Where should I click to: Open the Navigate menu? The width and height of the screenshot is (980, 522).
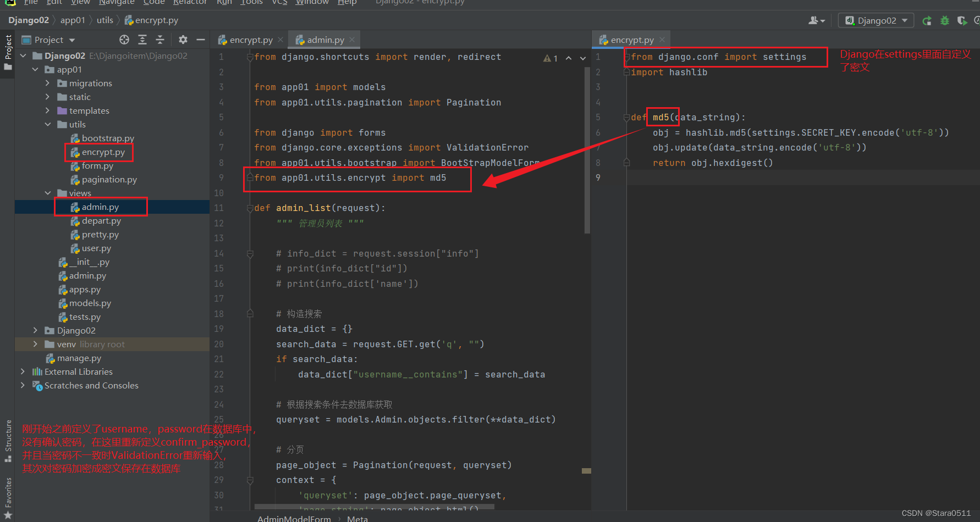117,2
